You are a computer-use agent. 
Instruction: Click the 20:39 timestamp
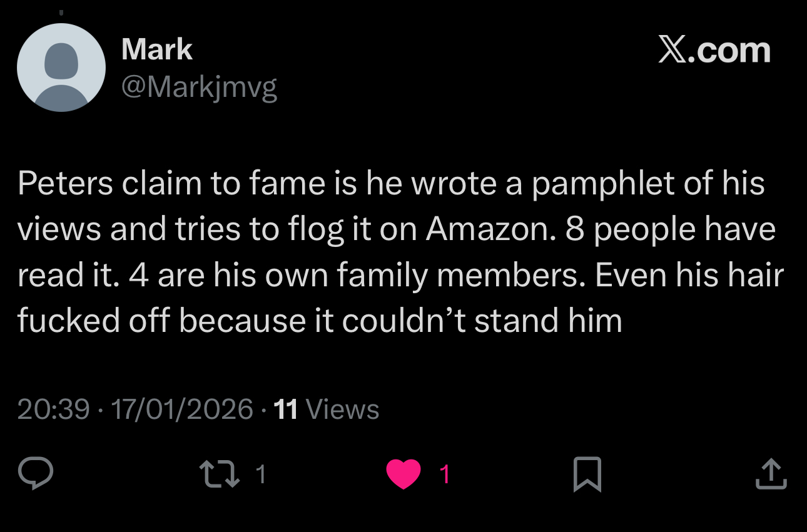[53, 409]
